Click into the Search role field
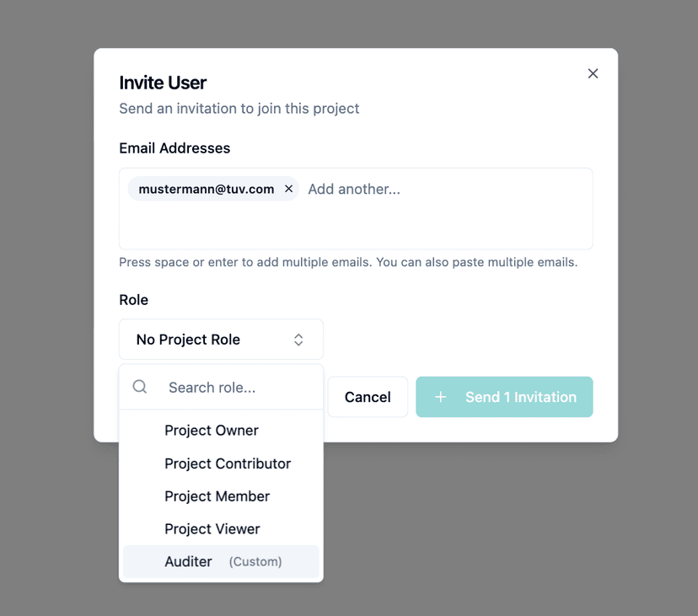This screenshot has height=616, width=698. click(236, 388)
